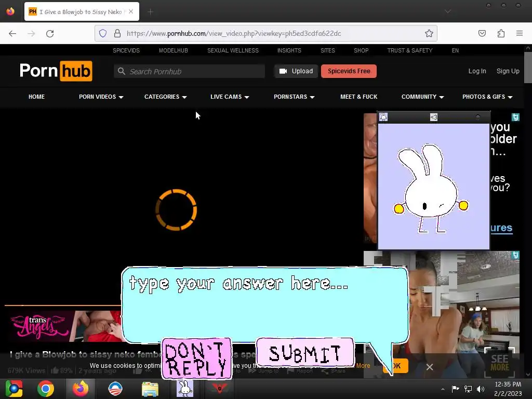Open the network tray icon
Screen dimensions: 532x399
coord(468,389)
